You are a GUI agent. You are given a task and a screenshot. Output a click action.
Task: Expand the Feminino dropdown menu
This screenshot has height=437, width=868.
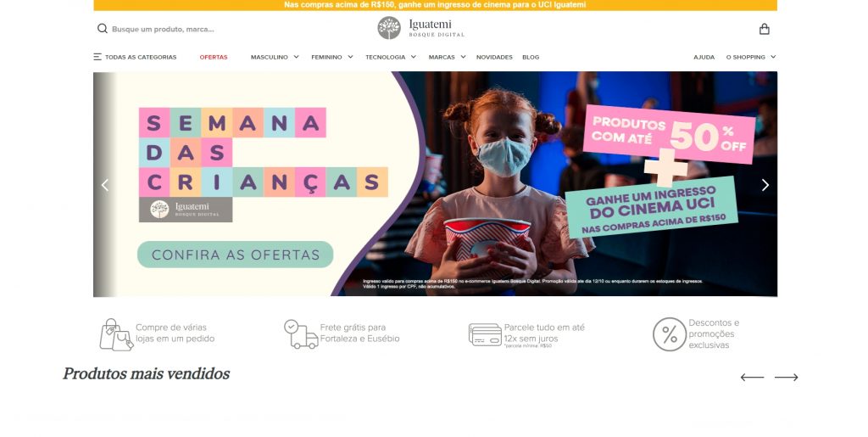332,57
